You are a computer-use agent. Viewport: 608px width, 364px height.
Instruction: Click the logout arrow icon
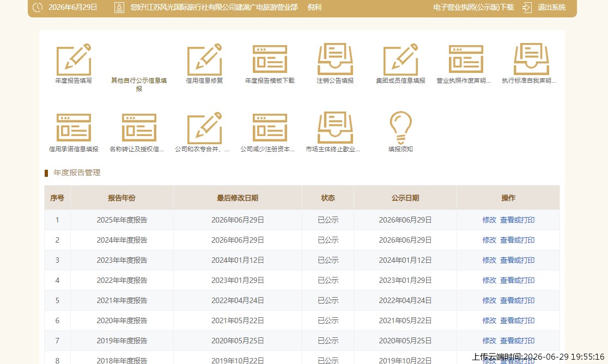(527, 8)
